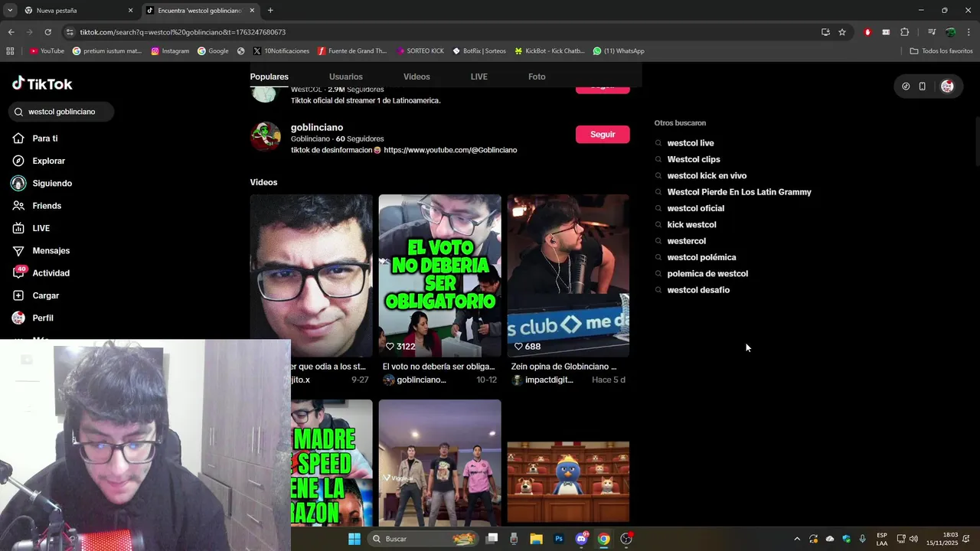Image resolution: width=980 pixels, height=551 pixels.
Task: Follow goblinciano with the Seguir button
Action: 603,135
